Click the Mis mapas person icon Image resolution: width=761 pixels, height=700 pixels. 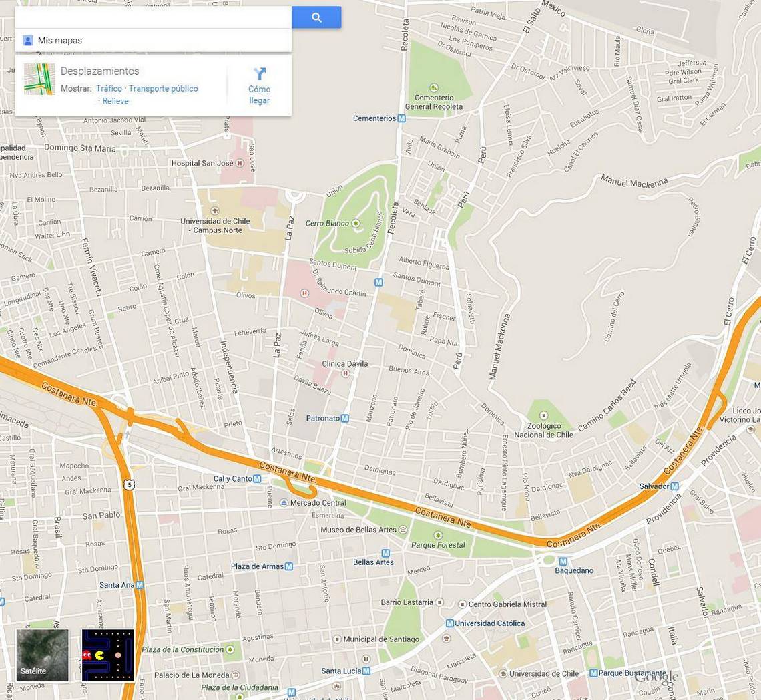tap(28, 41)
